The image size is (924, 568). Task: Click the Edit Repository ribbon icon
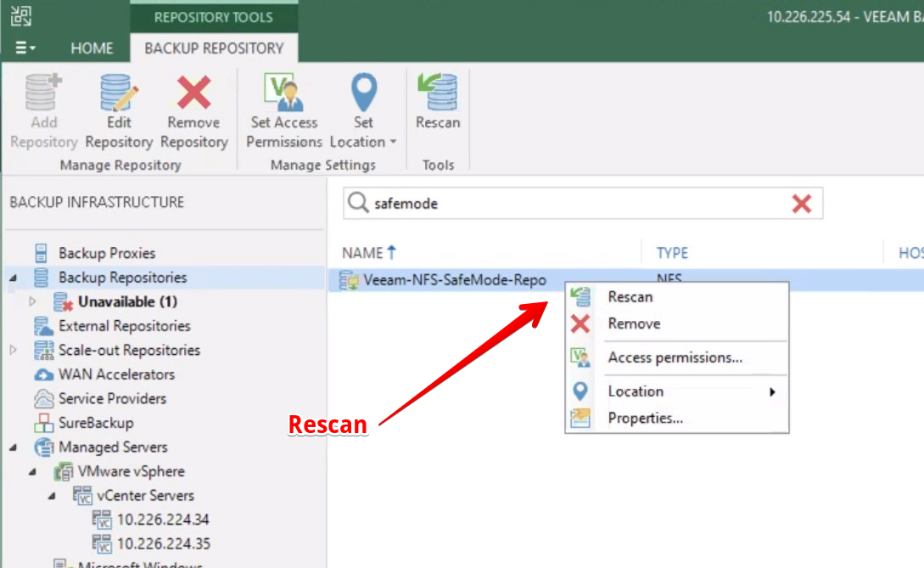point(119,92)
